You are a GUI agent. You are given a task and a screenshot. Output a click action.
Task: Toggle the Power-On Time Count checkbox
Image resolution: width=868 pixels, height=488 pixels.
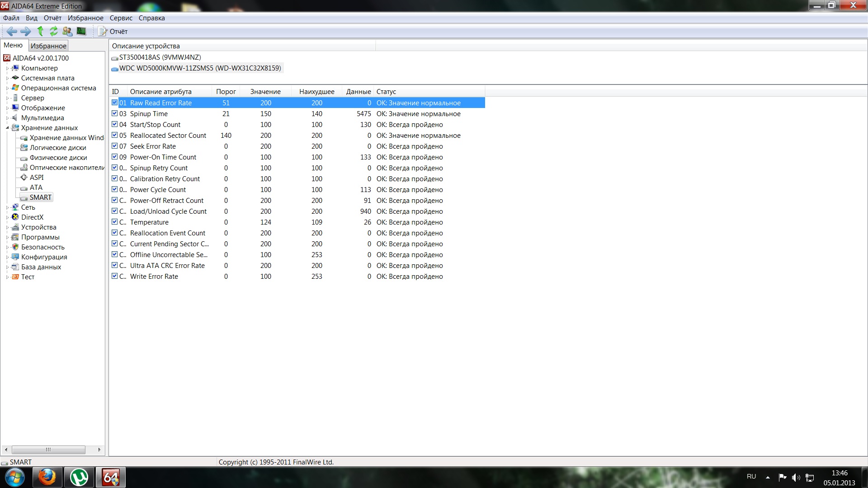pos(115,157)
